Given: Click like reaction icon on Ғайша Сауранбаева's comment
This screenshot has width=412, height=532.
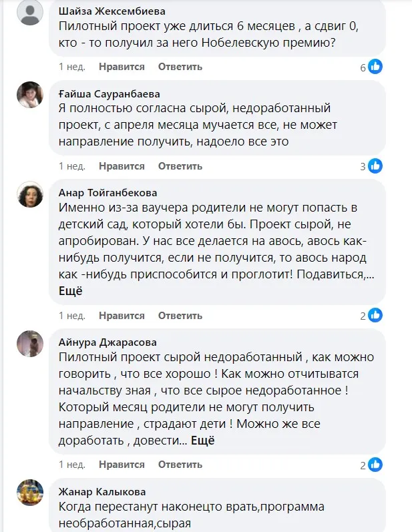Looking at the screenshot, I should click(375, 166).
